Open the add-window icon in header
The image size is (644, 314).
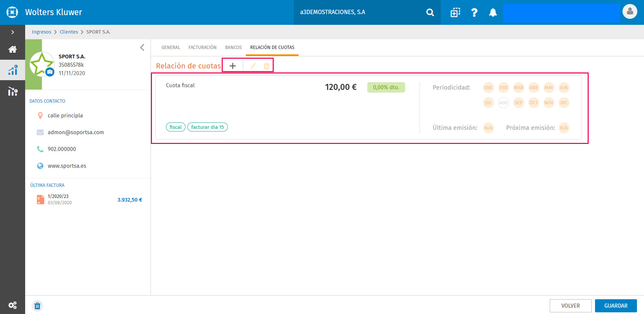coord(455,12)
